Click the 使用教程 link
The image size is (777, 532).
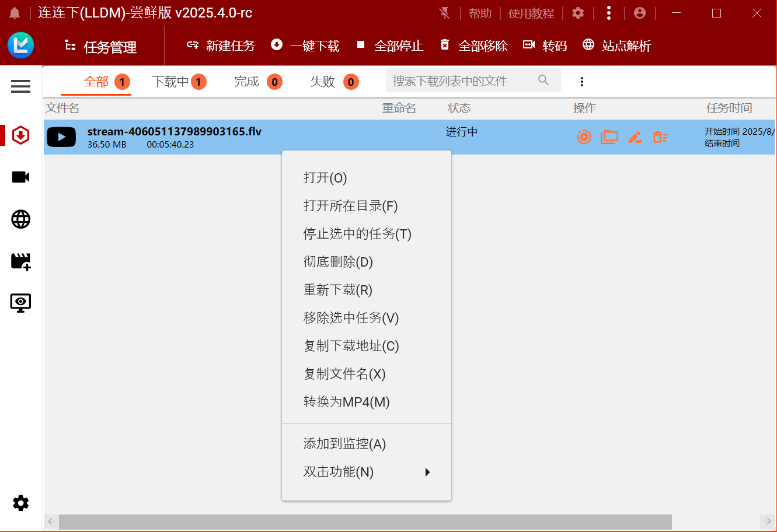tap(531, 12)
